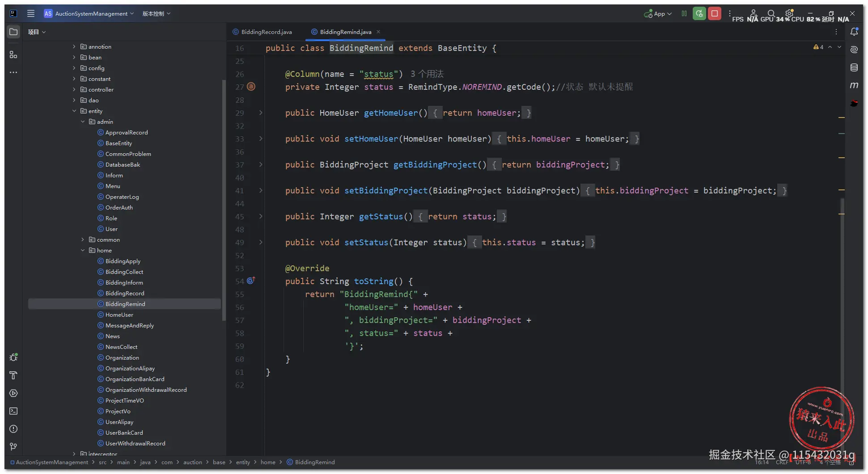Screen dimensions: 868x474
Task: Click the override gutter icon on line 54
Action: click(x=251, y=281)
